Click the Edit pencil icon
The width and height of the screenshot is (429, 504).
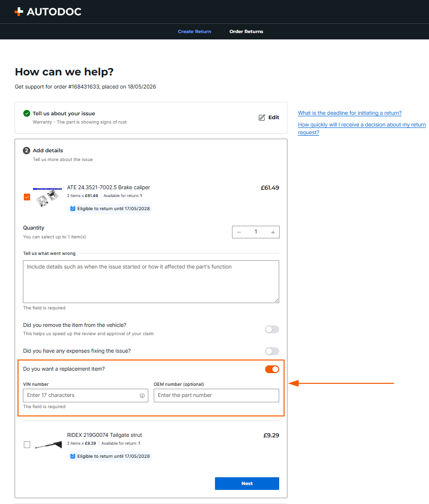click(262, 118)
